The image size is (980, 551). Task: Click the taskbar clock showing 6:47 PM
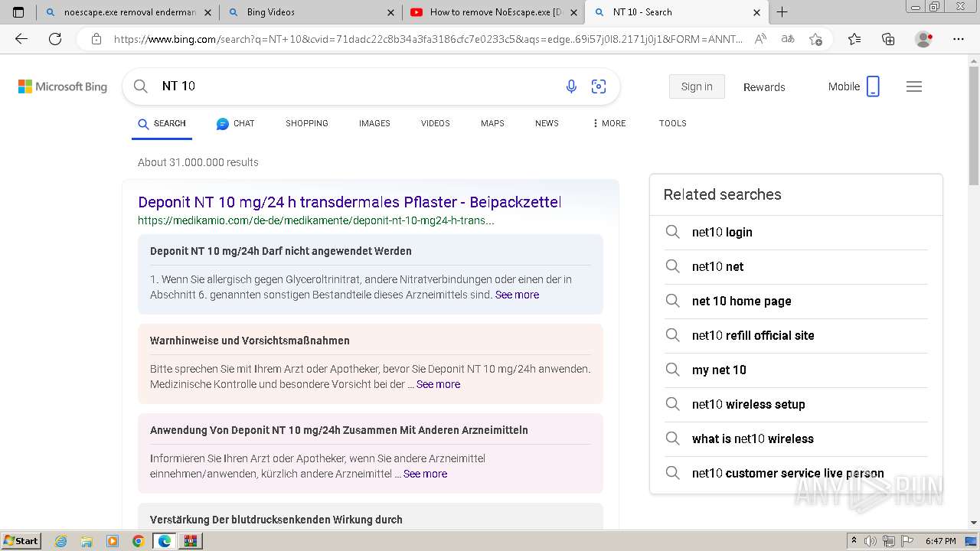point(940,541)
